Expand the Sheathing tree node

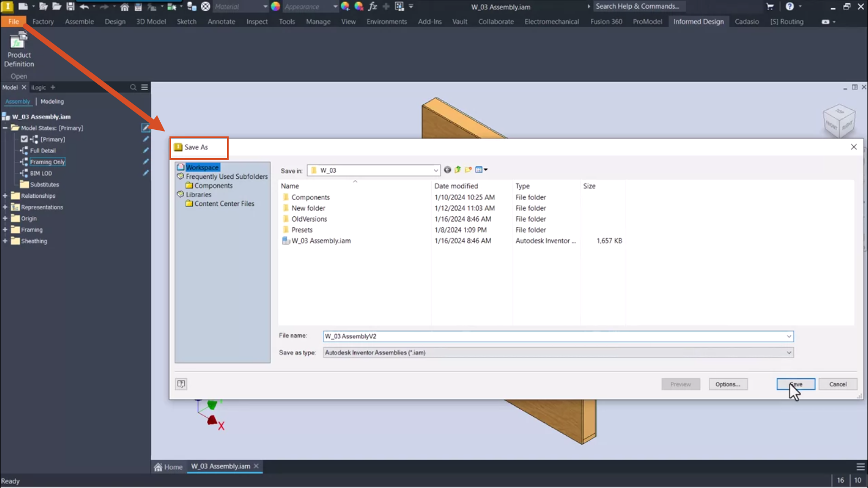(5, 241)
